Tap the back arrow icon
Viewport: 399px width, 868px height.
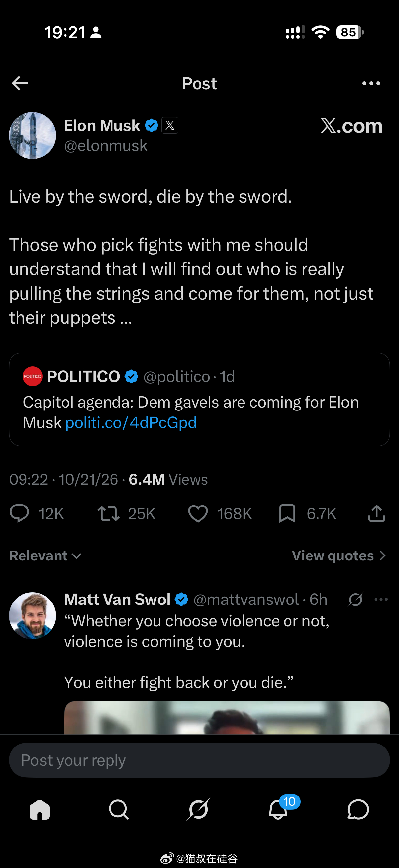pyautogui.click(x=20, y=83)
